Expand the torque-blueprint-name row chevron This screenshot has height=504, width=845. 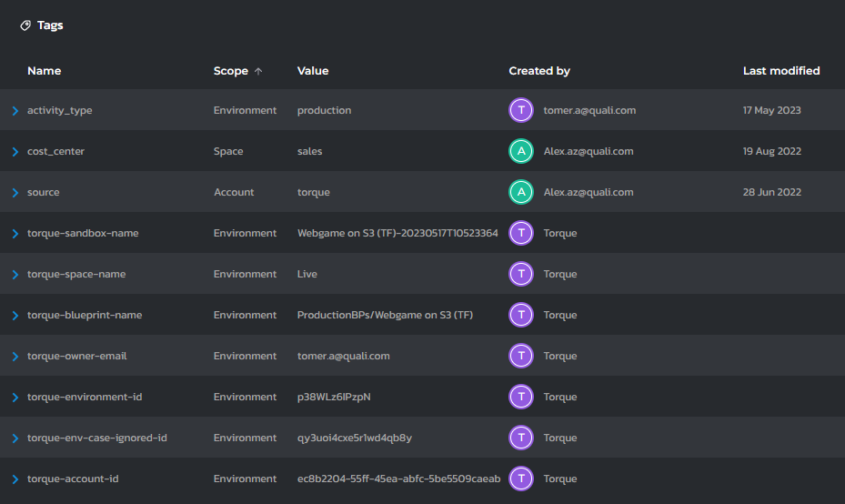[x=15, y=316]
